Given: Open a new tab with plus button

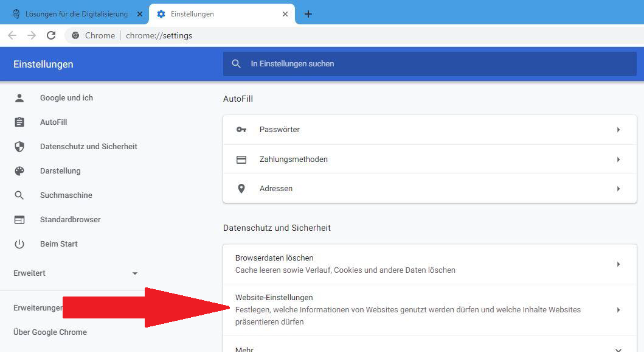Looking at the screenshot, I should 308,14.
